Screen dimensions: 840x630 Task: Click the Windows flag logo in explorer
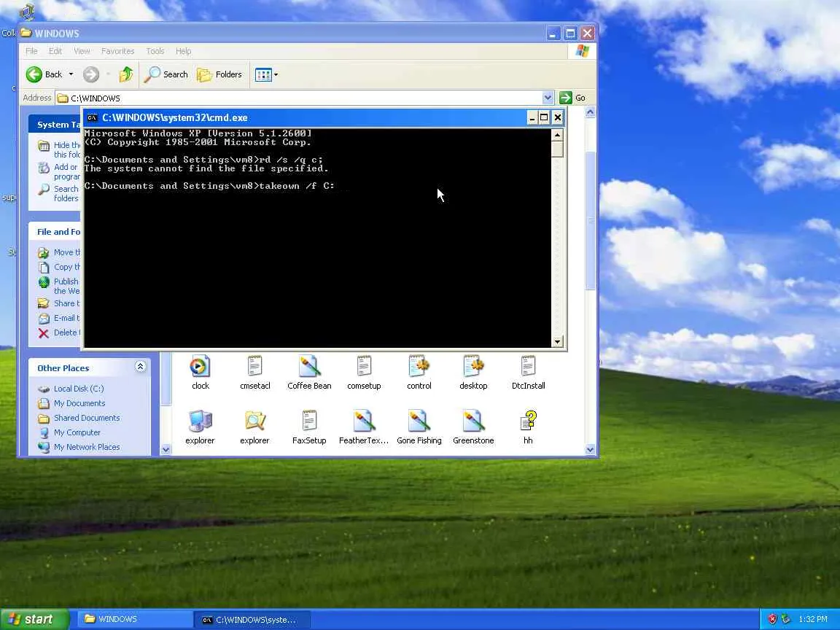point(582,52)
